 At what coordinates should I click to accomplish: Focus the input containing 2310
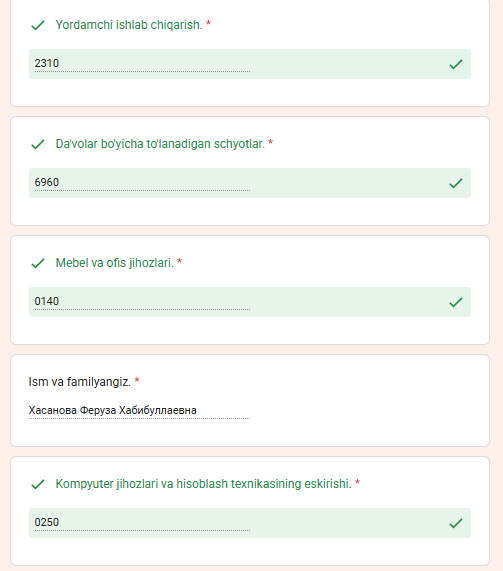point(142,64)
